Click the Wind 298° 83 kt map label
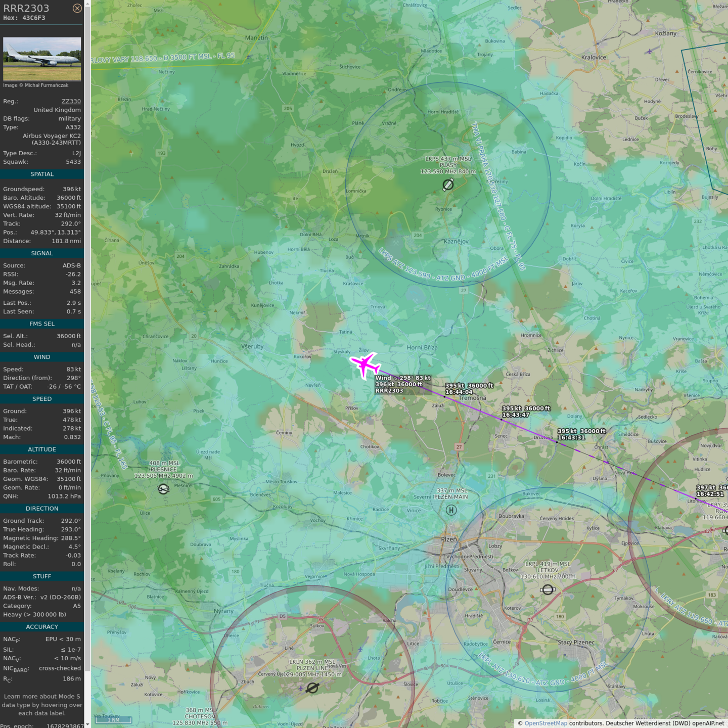 click(x=403, y=378)
